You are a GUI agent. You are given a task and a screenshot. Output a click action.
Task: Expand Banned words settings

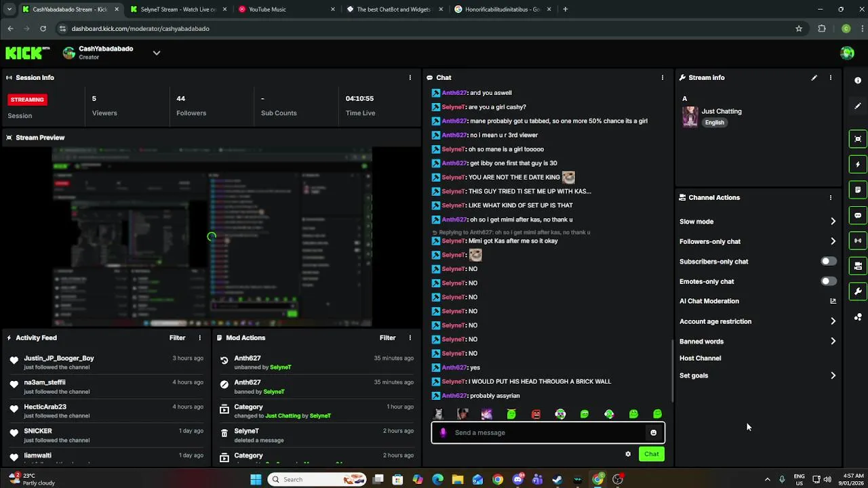point(833,341)
